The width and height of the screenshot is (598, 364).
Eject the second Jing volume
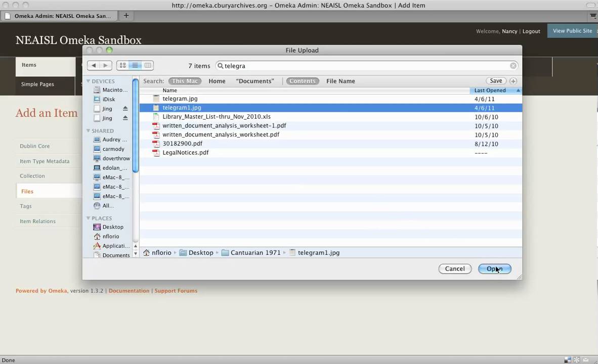point(125,118)
